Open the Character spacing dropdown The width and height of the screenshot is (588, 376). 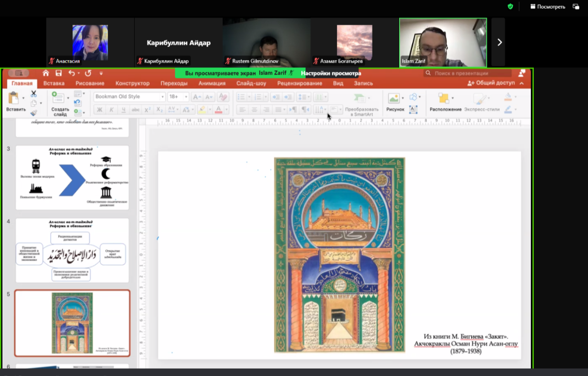174,110
